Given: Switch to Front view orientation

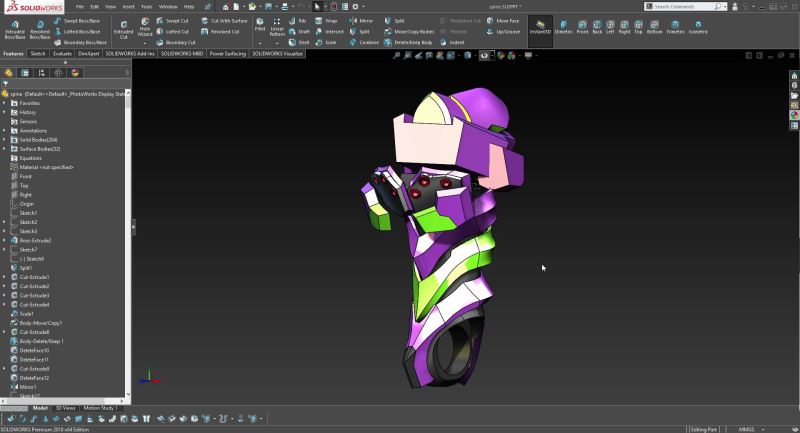Looking at the screenshot, I should (x=582, y=28).
